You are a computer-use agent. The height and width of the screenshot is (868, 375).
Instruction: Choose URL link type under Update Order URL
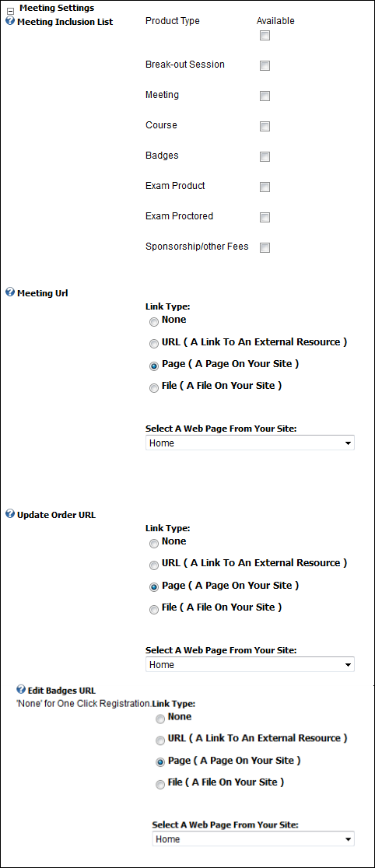point(154,565)
